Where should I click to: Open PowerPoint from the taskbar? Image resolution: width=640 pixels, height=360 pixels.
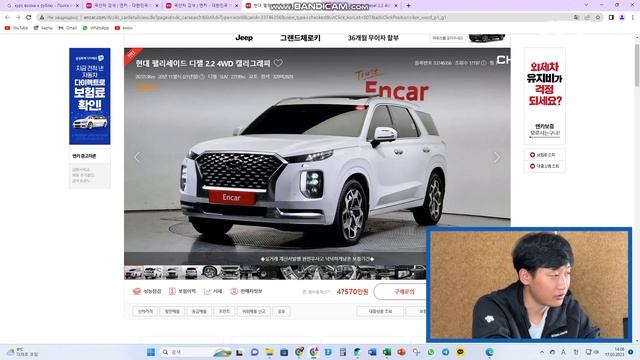coord(401,352)
